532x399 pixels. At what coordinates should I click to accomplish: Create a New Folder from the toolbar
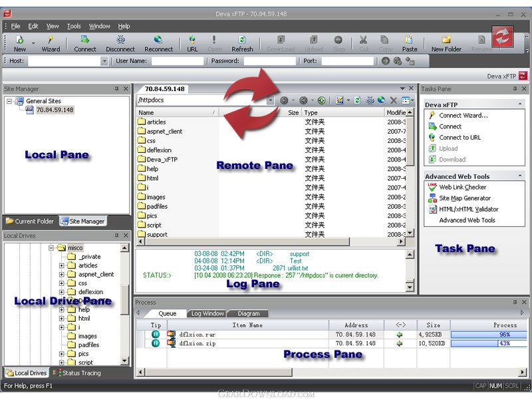click(x=446, y=44)
